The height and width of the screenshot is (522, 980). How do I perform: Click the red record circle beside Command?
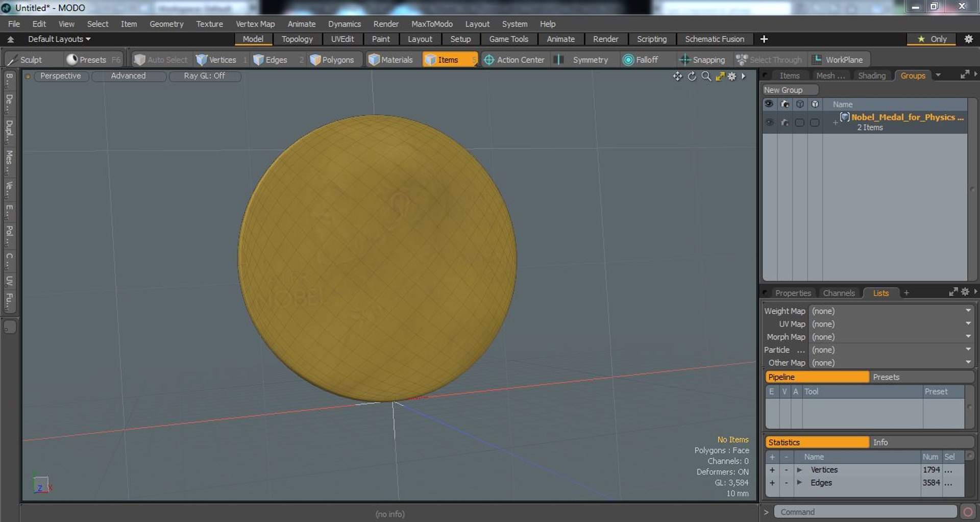[x=968, y=512]
